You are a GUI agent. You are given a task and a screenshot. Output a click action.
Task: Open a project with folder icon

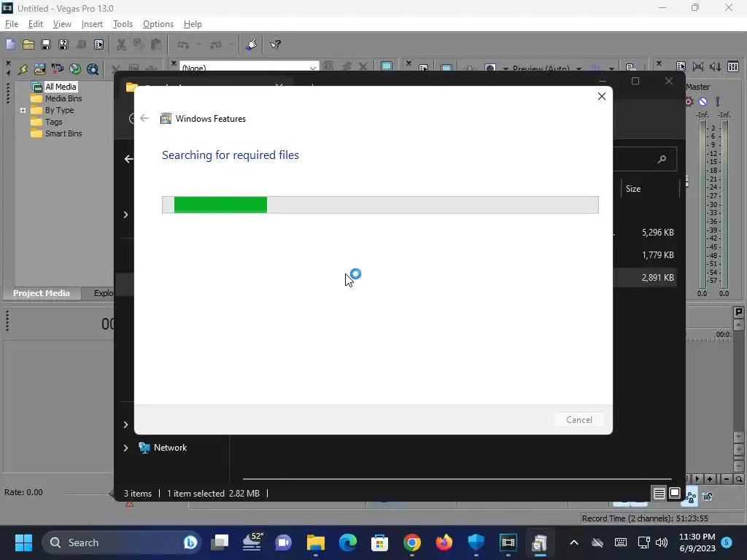(28, 44)
